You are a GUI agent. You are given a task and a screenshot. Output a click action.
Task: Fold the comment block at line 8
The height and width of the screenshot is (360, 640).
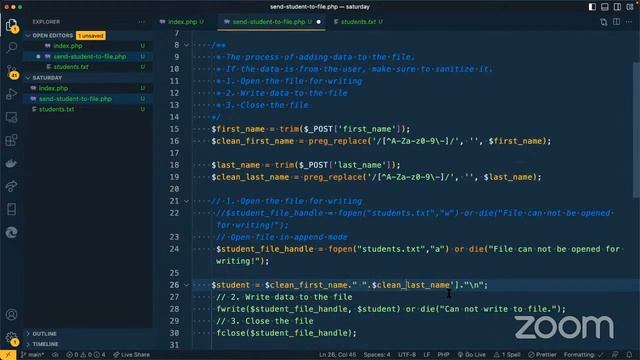tap(186, 45)
